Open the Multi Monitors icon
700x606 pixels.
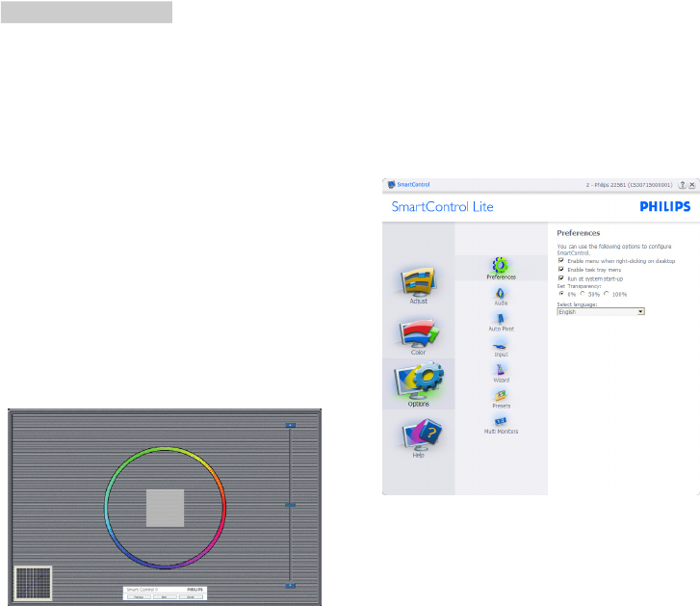(x=501, y=422)
